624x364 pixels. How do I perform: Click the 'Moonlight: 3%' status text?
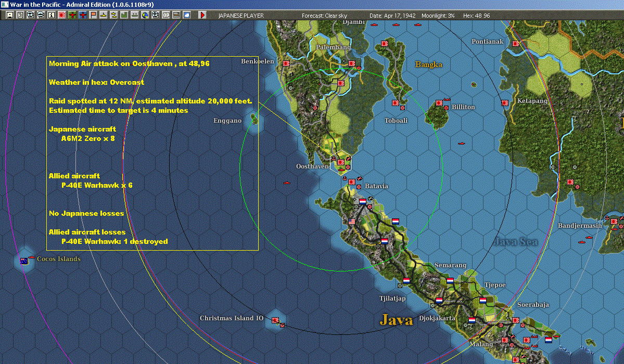438,16
